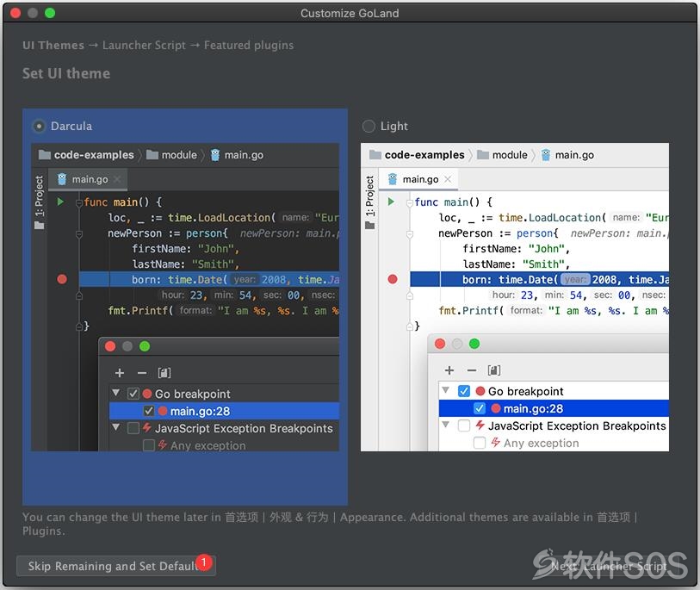
Task: Click the highlighted born: time.Date line in Darcula preview
Action: coord(209,280)
